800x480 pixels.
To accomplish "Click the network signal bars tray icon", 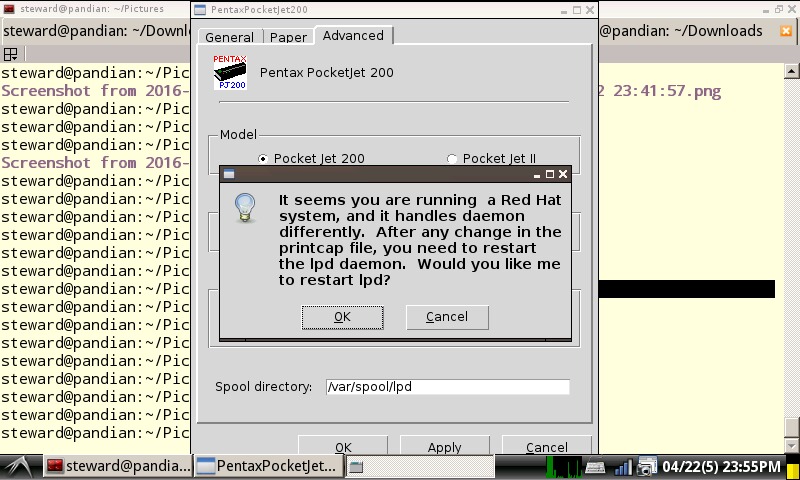I will click(622, 467).
